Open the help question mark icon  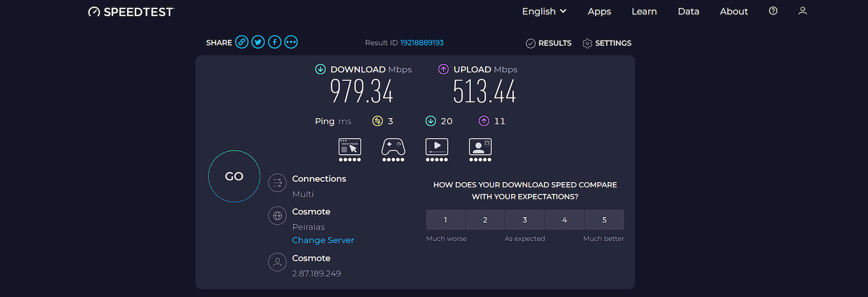click(773, 11)
